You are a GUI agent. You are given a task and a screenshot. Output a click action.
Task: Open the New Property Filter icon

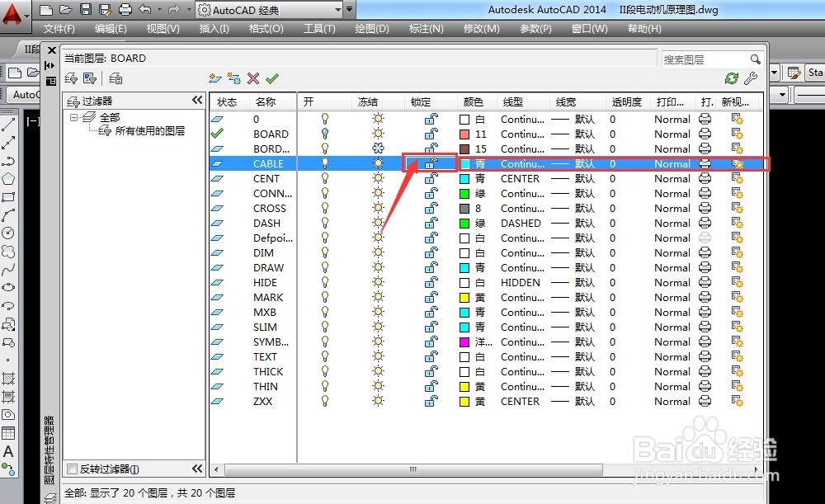(71, 78)
